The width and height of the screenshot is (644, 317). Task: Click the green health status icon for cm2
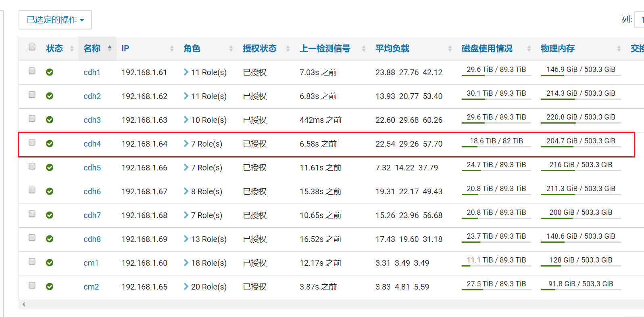click(x=50, y=287)
